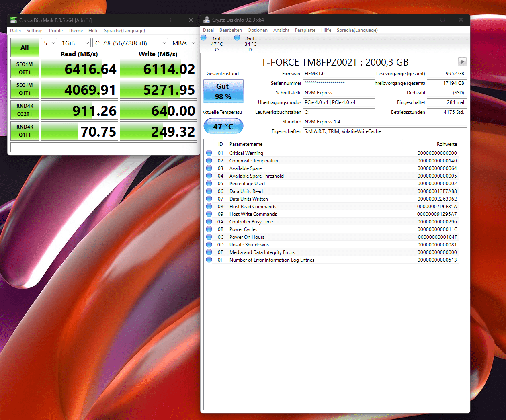Click the Standard field NVM Express 1.4
Viewport: 506px width, 420px height.
(385, 122)
